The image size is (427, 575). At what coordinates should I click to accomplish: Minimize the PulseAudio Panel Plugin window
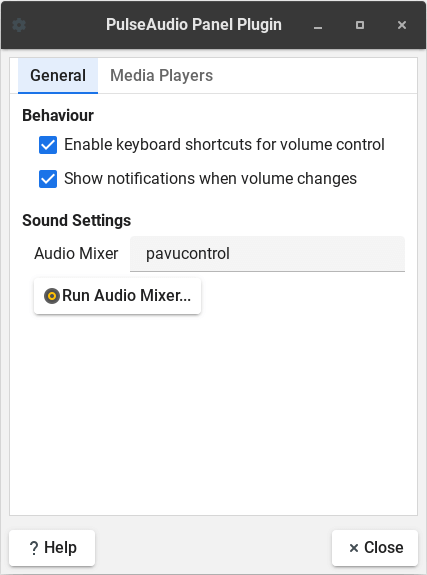(x=318, y=25)
